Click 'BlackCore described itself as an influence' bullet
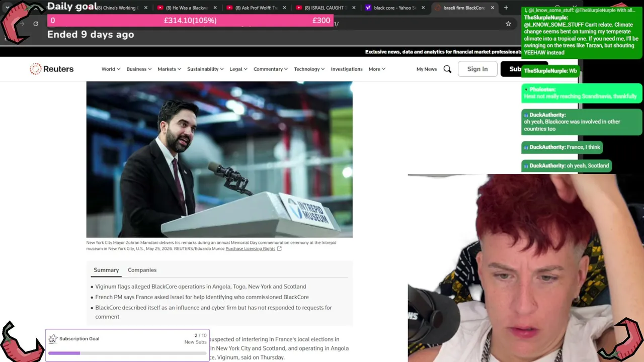Image resolution: width=644 pixels, height=362 pixels. 213,312
